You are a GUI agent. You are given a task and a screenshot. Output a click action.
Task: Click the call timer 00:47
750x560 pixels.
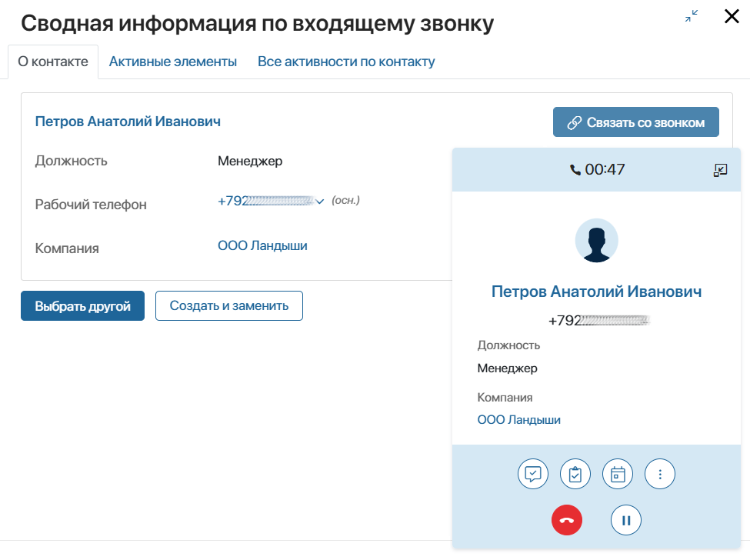coord(605,169)
